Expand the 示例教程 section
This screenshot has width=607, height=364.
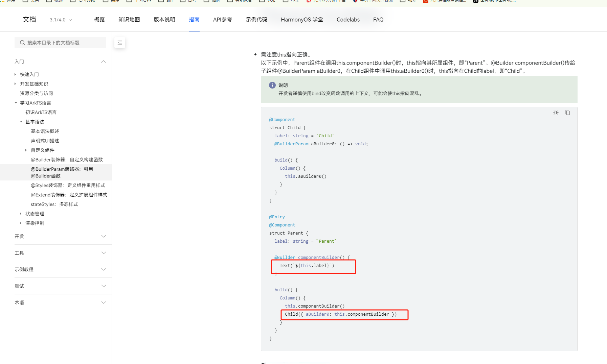(104, 269)
